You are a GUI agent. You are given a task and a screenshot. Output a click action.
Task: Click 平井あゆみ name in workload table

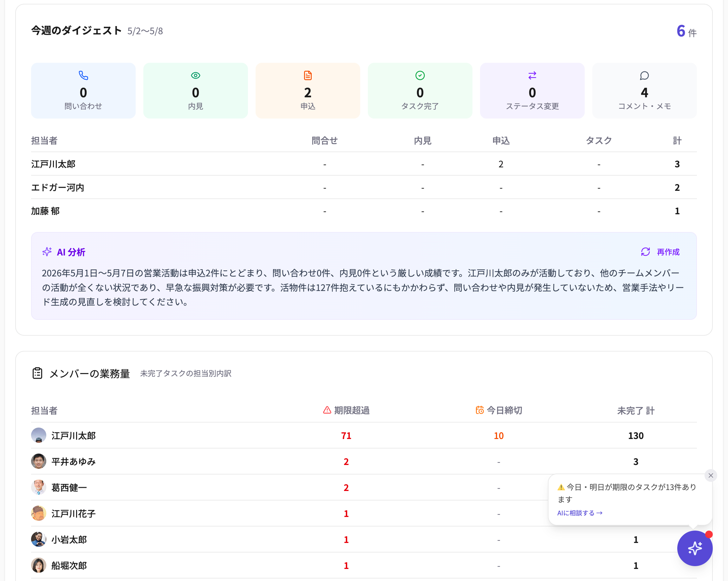click(73, 462)
